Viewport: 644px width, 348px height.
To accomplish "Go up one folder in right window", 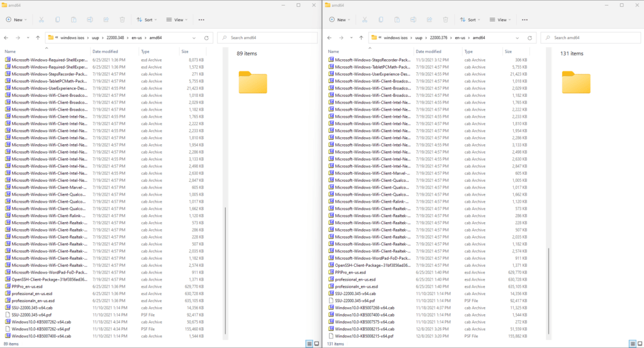I will pos(361,38).
